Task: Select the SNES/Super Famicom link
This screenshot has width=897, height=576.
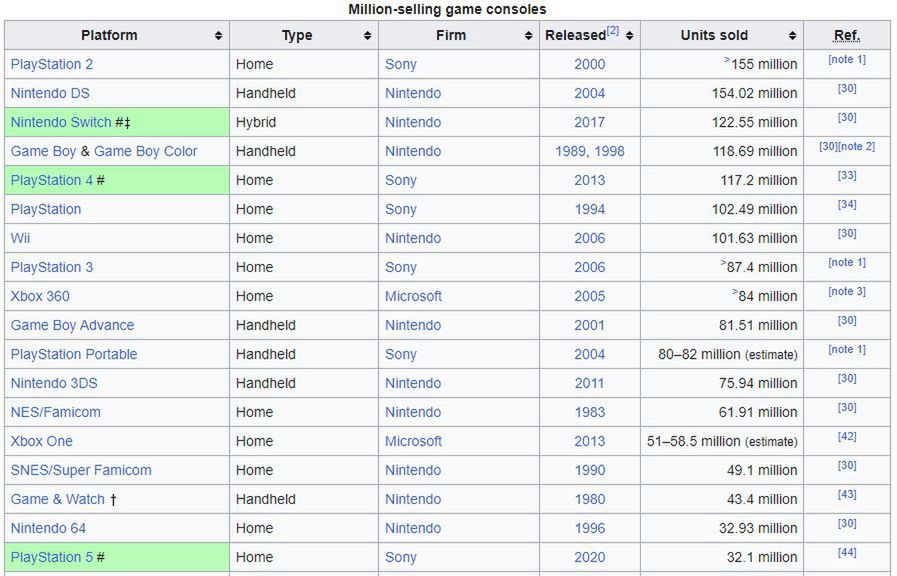Action: pyautogui.click(x=81, y=470)
